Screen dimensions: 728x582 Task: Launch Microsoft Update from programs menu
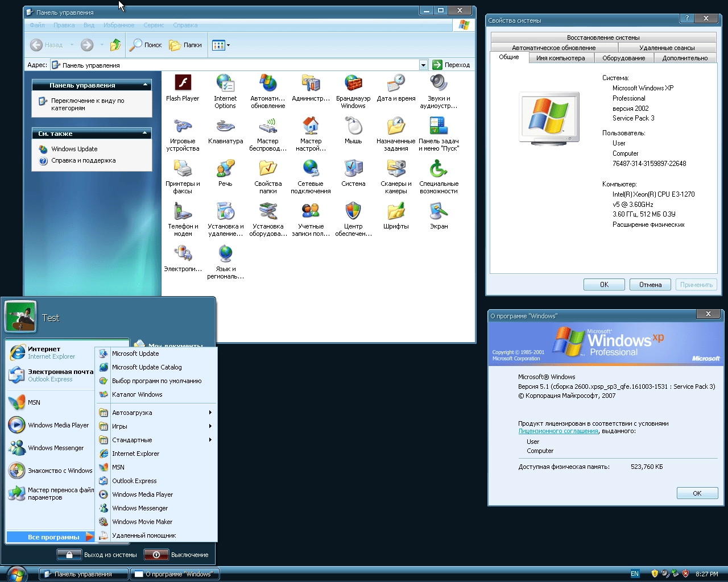(x=156, y=354)
